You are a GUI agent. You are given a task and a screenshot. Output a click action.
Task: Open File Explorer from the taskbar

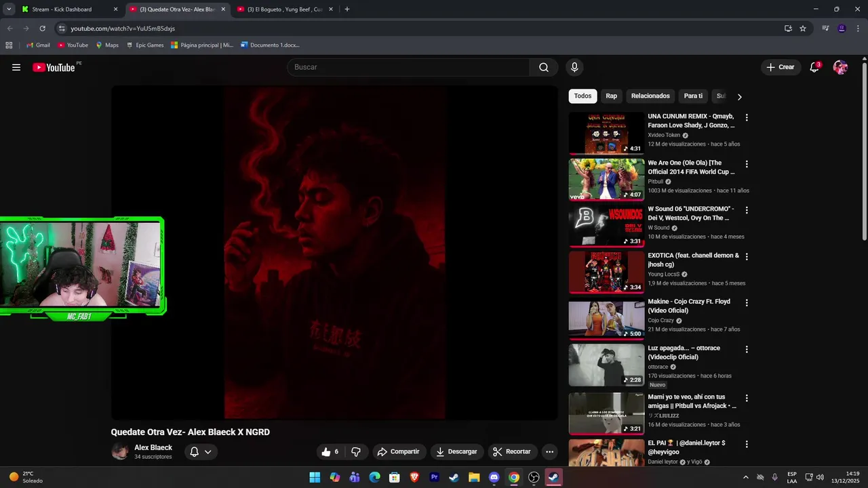coord(474,477)
